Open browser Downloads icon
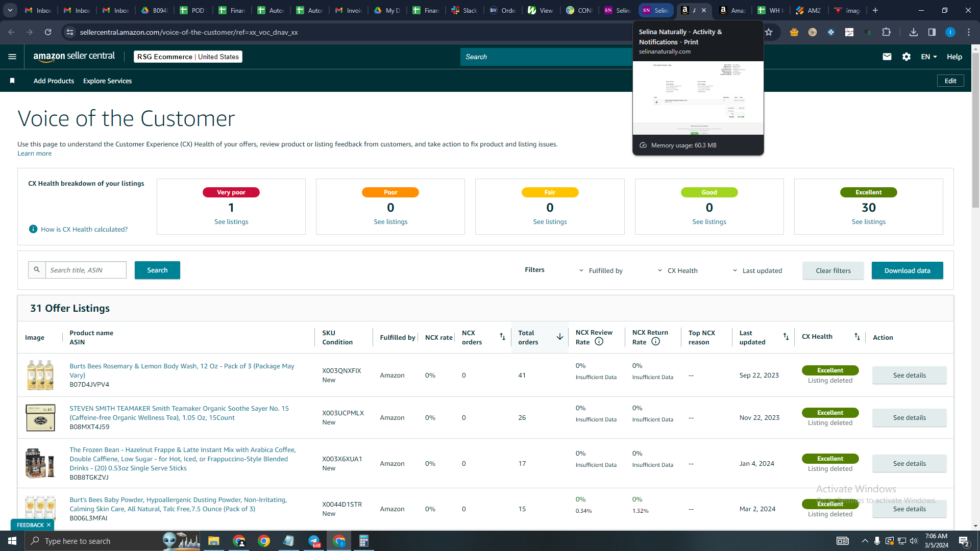The image size is (980, 551). (x=914, y=32)
